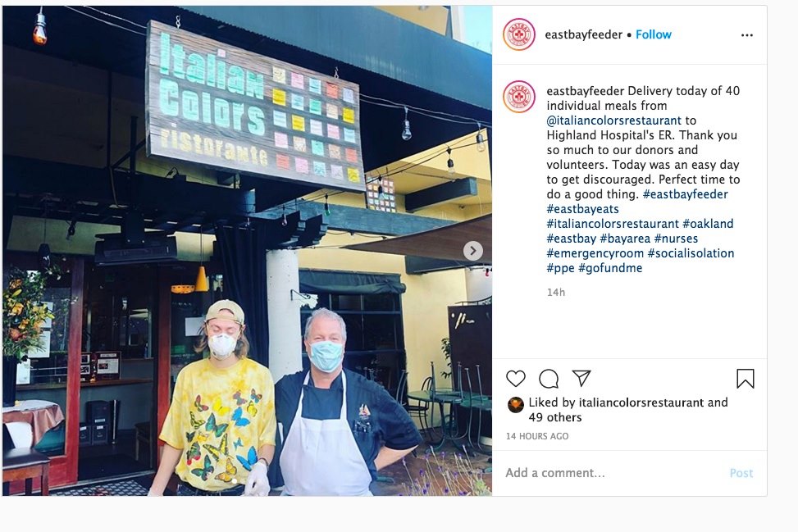The height and width of the screenshot is (532, 798).
Task: Open the @italiancolorsrestaurant mention link
Action: (x=613, y=120)
